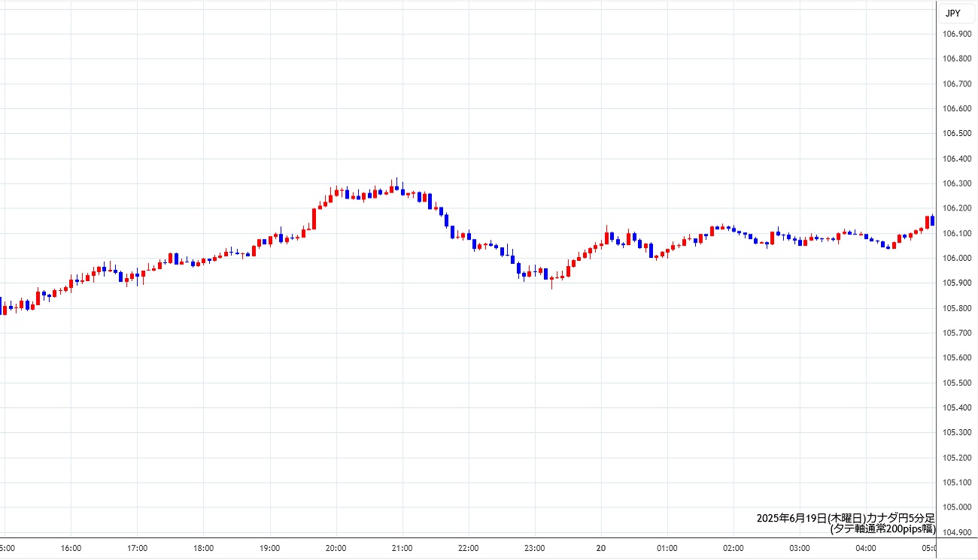978x560 pixels.
Task: Select the 104.900 price axis label
Action: click(x=957, y=532)
